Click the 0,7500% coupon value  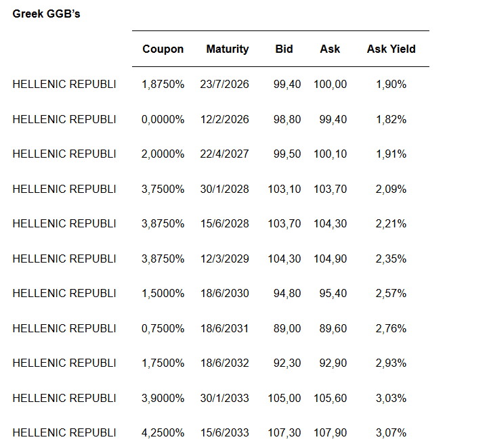[163, 328]
